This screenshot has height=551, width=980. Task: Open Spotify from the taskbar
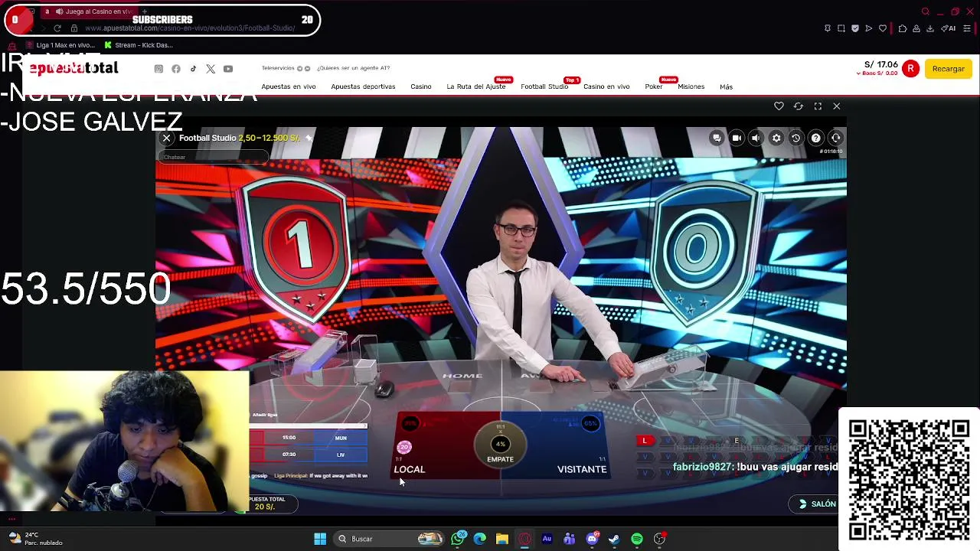[636, 539]
